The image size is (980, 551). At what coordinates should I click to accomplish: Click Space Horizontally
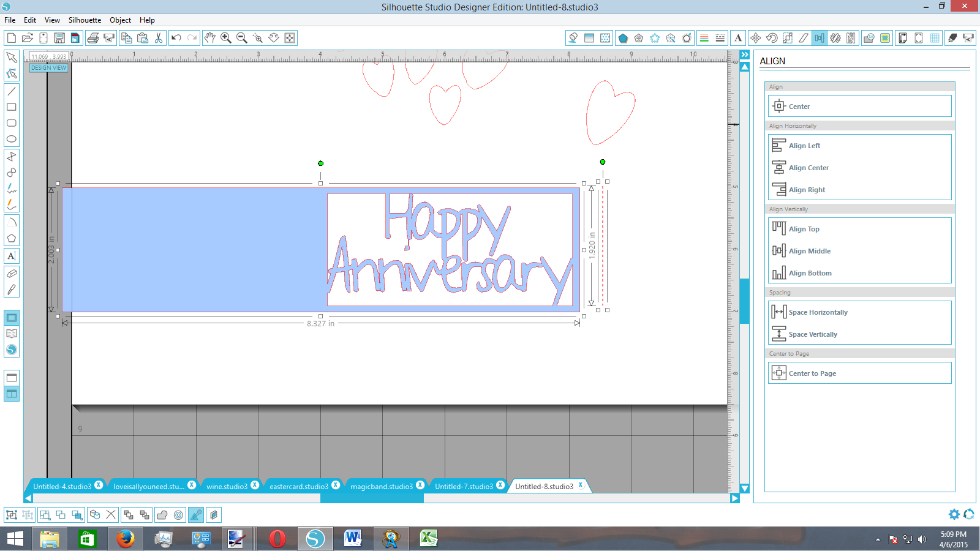[860, 312]
